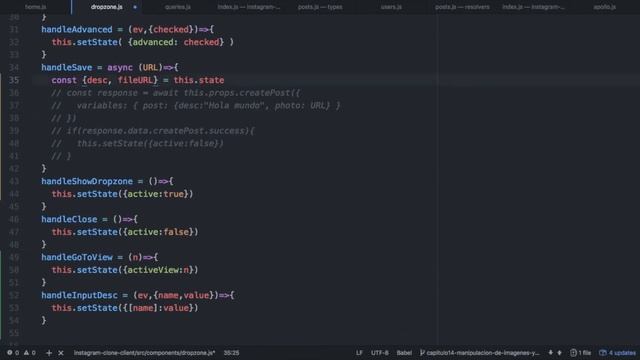The width and height of the screenshot is (640, 360).
Task: Click the this.state expression on line 35
Action: click(199, 80)
